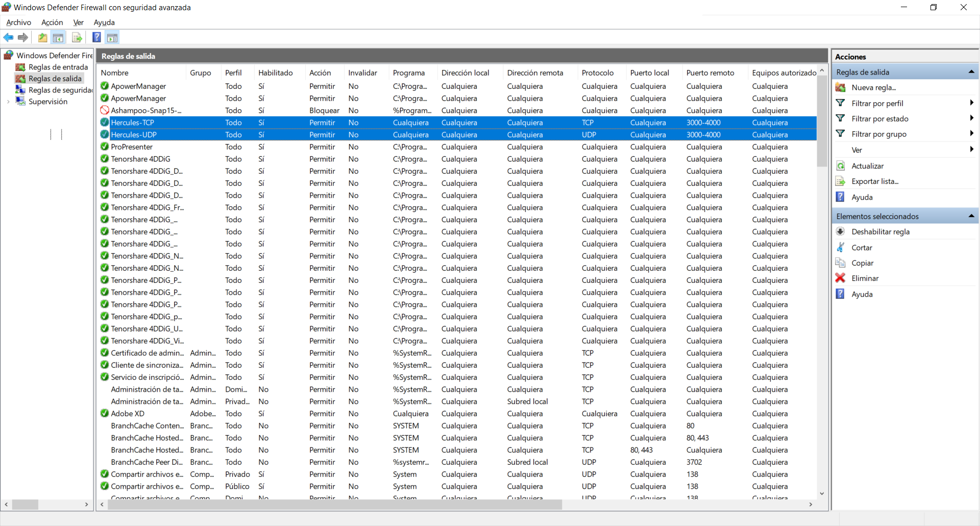980x526 pixels.
Task: Click Exportar lista action link
Action: (x=875, y=181)
